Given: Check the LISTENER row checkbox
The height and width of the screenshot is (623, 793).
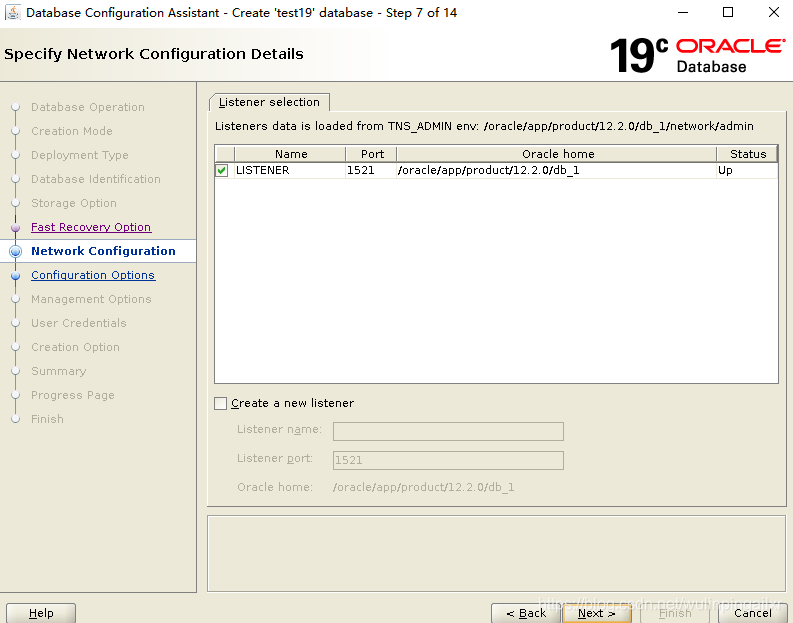Looking at the screenshot, I should pyautogui.click(x=222, y=170).
